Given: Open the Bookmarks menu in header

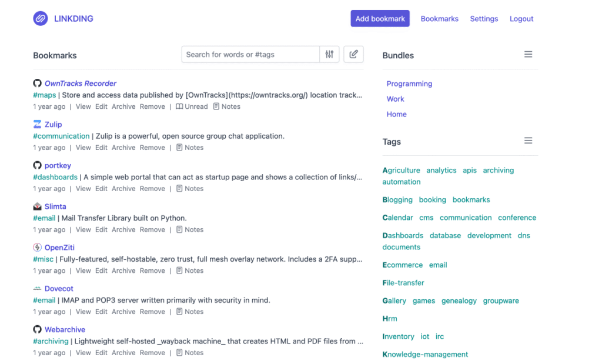Looking at the screenshot, I should (439, 19).
